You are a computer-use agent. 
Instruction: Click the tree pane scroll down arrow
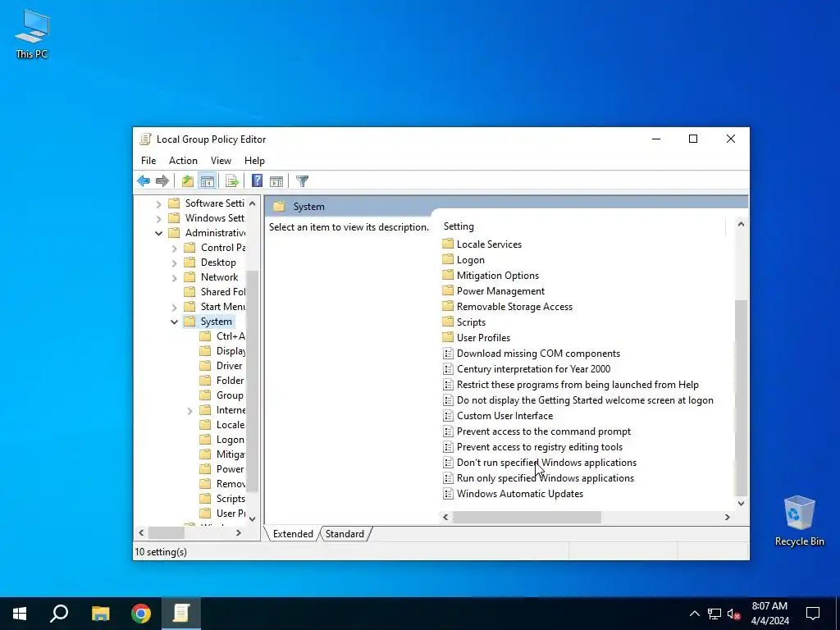coord(253,518)
